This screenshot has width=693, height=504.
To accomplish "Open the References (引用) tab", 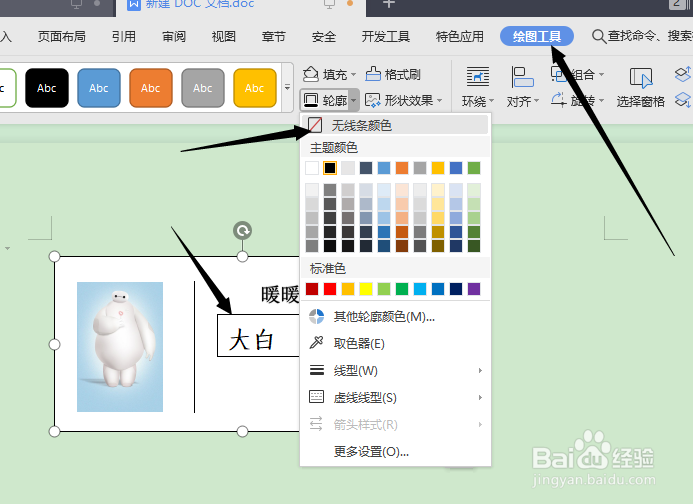I will coord(123,36).
